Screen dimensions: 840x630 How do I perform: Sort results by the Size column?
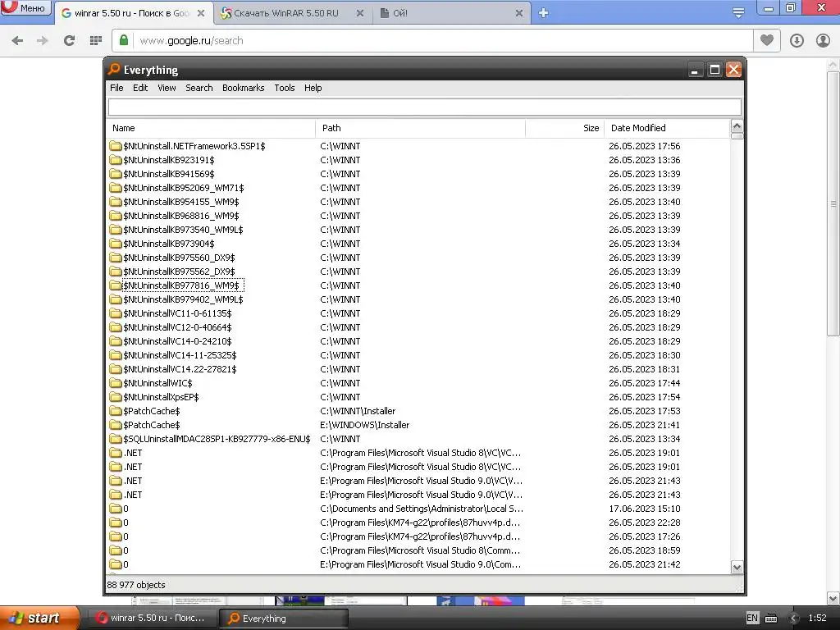(x=564, y=128)
